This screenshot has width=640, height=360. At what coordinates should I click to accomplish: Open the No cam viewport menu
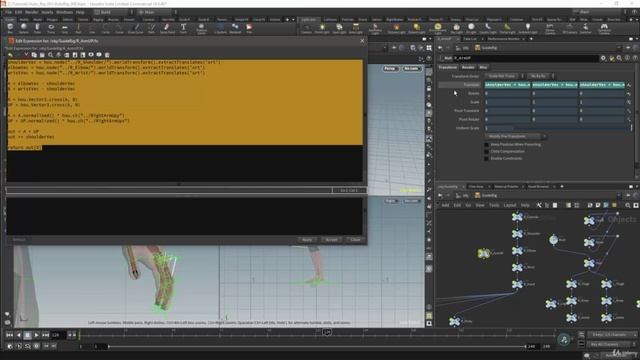[411, 69]
